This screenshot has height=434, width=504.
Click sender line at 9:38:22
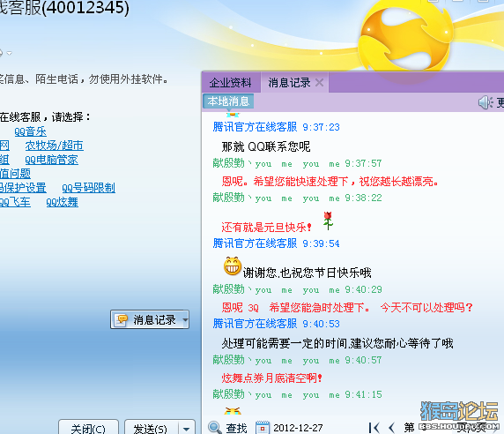click(297, 198)
